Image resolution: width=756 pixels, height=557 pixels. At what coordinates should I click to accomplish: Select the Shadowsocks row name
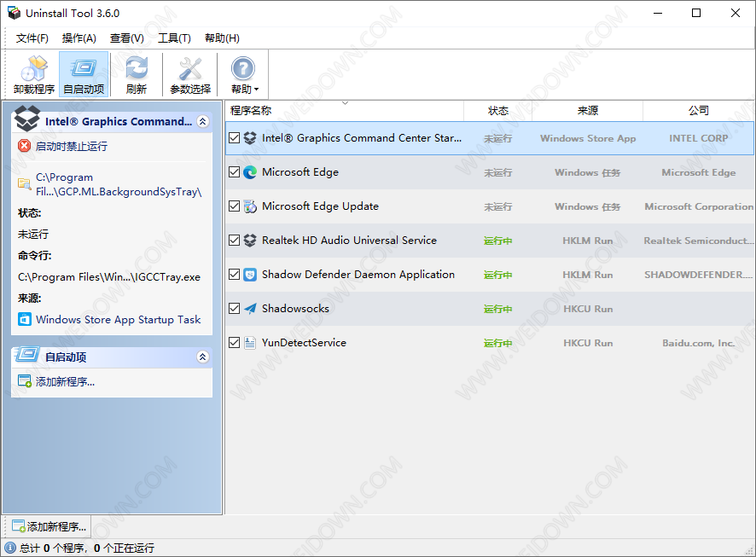pyautogui.click(x=295, y=309)
